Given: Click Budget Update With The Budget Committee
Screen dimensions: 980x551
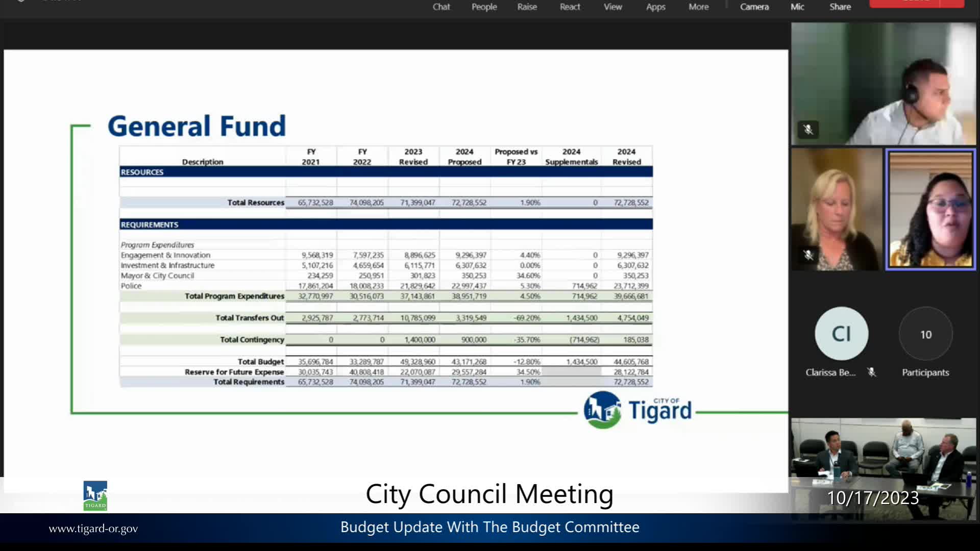Looking at the screenshot, I should pyautogui.click(x=489, y=527).
